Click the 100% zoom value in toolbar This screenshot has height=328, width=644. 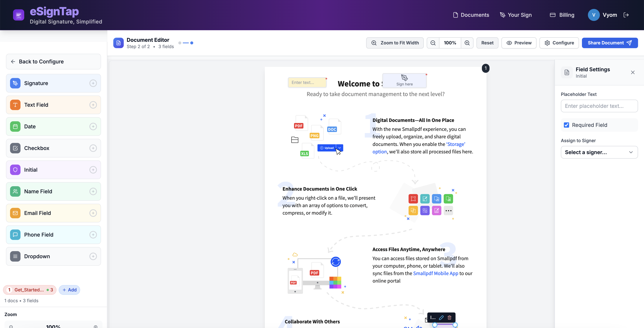(x=450, y=43)
